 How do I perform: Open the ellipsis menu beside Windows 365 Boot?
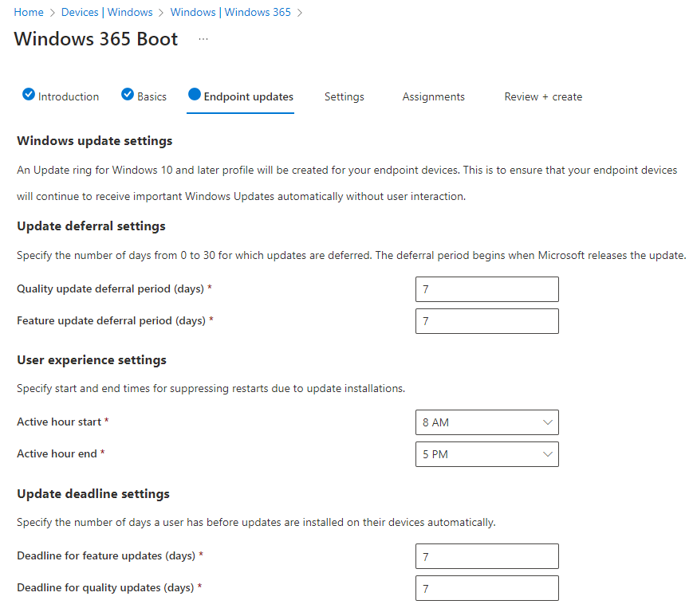click(203, 39)
